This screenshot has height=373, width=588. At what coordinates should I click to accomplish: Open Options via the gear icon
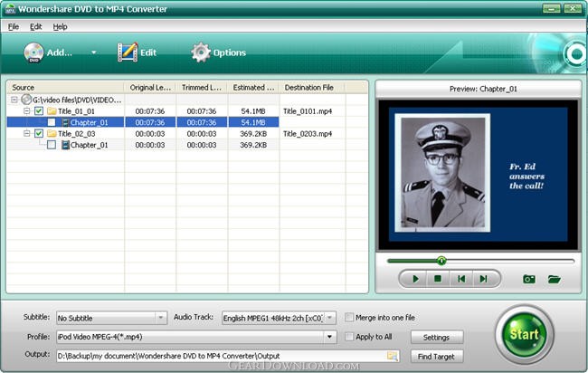click(201, 53)
